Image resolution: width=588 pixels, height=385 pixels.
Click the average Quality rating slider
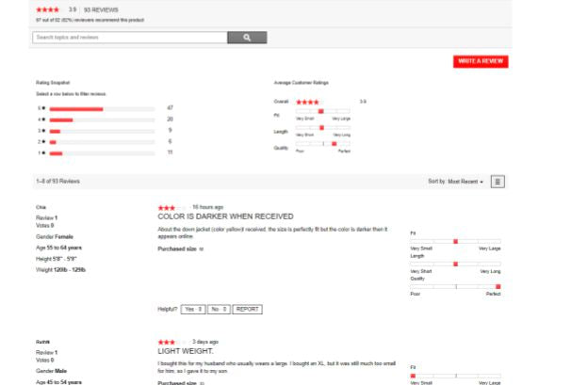click(x=323, y=144)
